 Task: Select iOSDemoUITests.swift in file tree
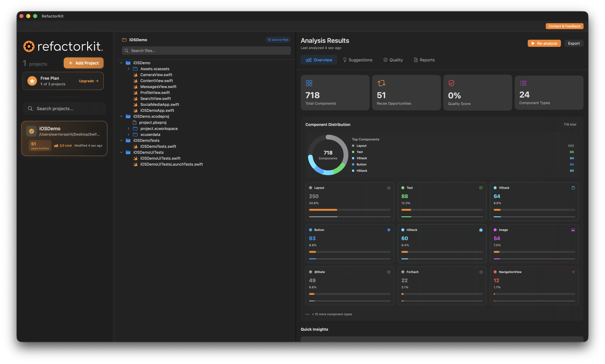[160, 159]
